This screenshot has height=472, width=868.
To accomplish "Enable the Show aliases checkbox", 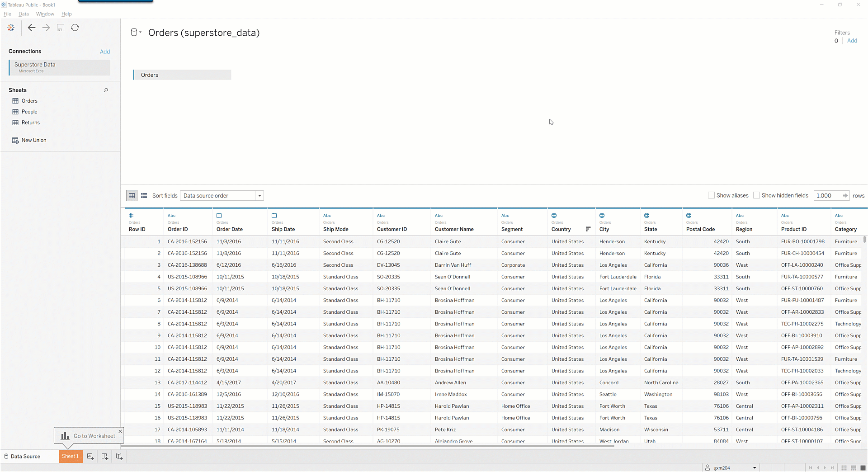I will tap(711, 195).
